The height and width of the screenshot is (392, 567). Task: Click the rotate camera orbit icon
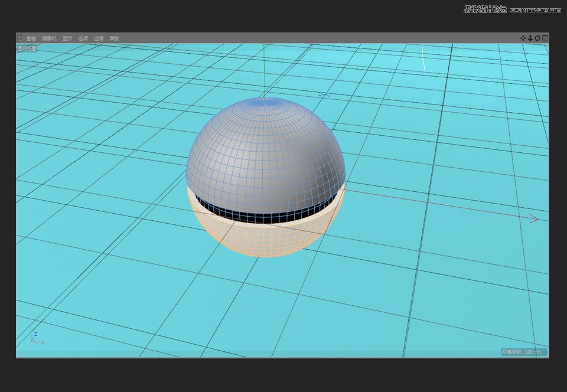pos(536,38)
